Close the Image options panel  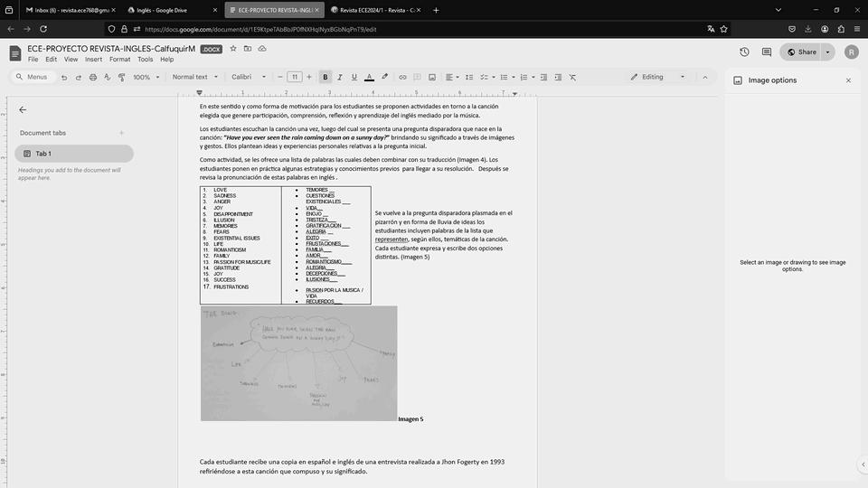coord(849,80)
